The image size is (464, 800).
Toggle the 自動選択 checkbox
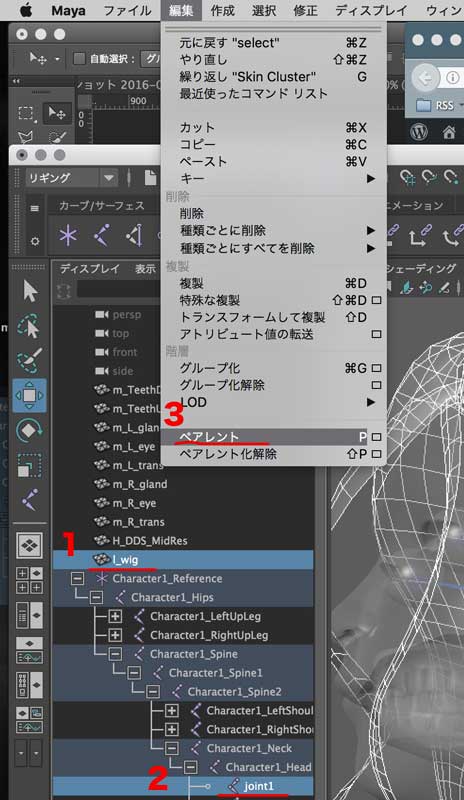pyautogui.click(x=79, y=59)
